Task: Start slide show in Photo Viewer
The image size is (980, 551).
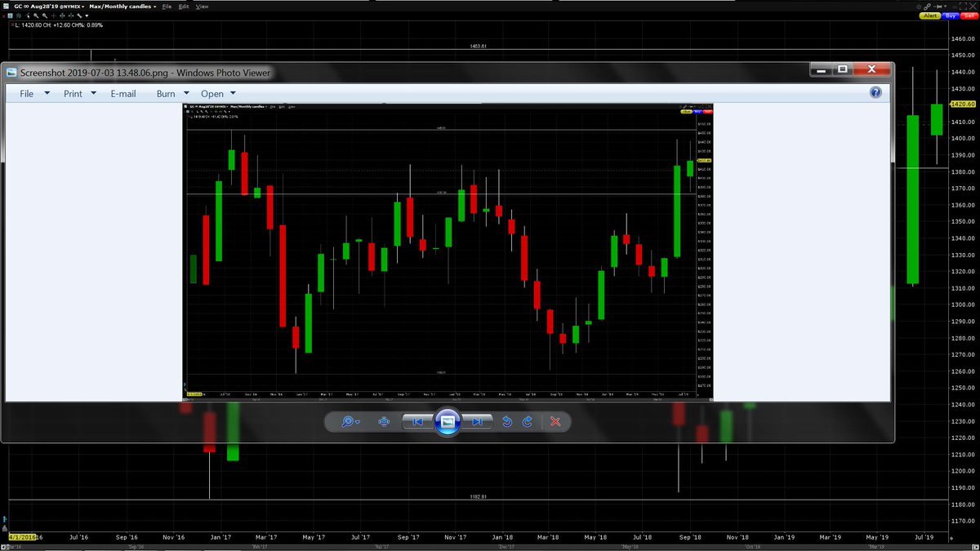Action: click(447, 421)
